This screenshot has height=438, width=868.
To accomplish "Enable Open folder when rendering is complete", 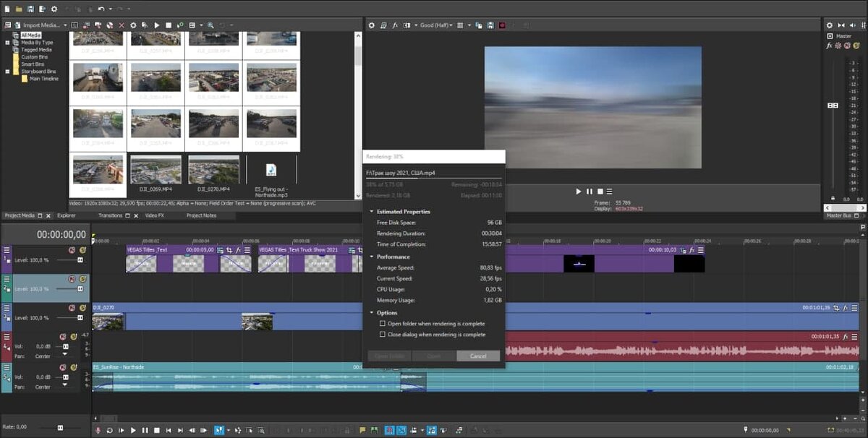I will 383,324.
